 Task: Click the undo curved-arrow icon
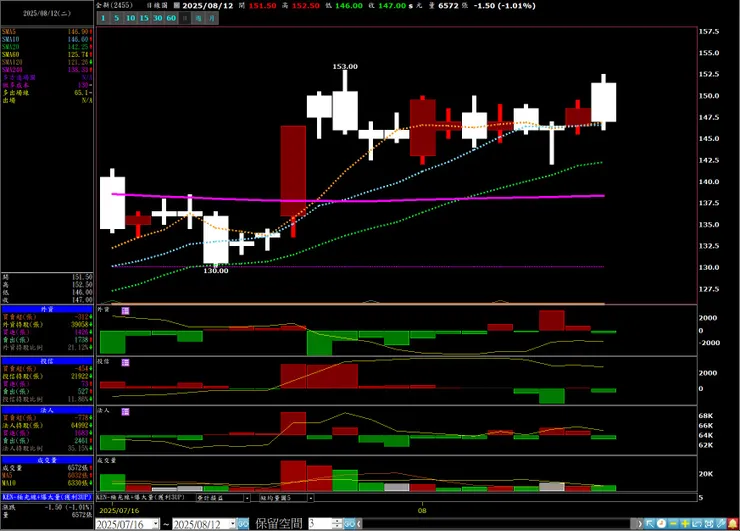[x=697, y=523]
